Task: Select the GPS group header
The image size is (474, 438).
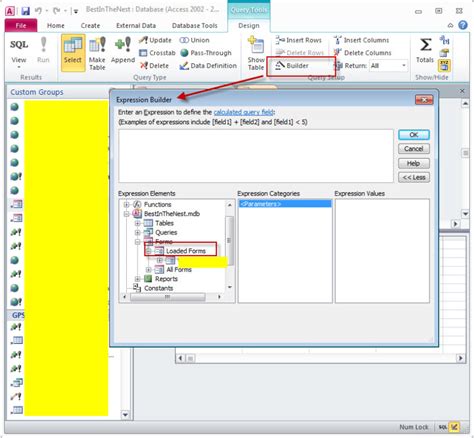Action: pos(18,315)
